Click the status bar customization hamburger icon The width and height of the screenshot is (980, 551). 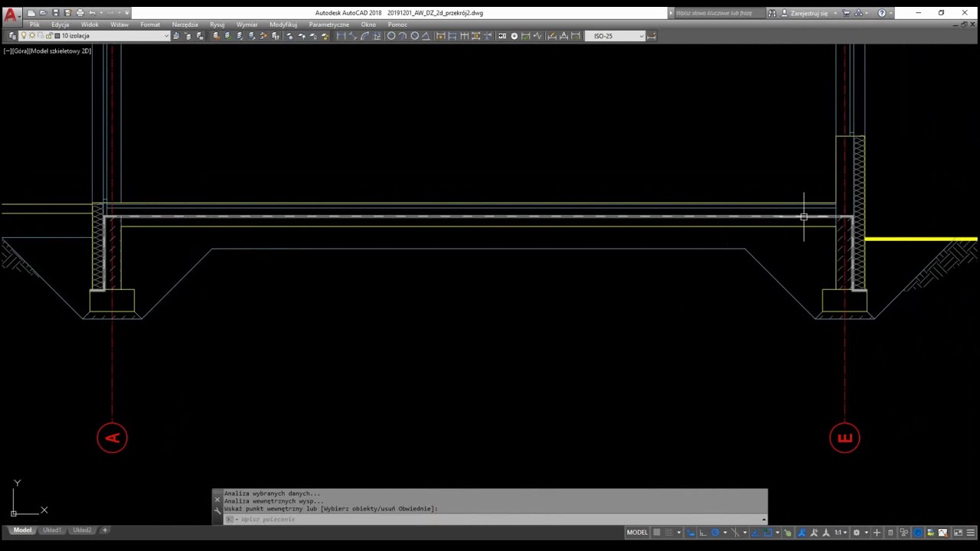pos(970,533)
